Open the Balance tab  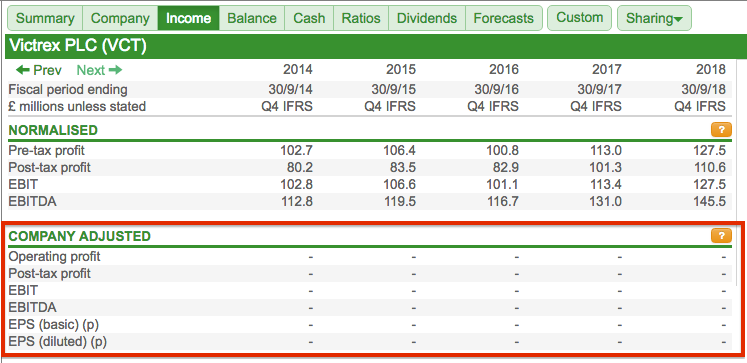click(x=252, y=18)
